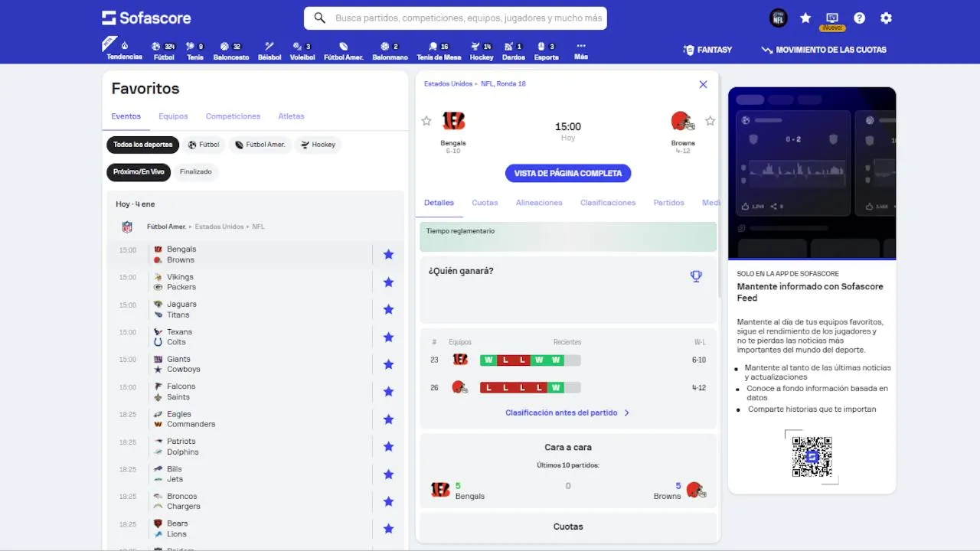Image resolution: width=980 pixels, height=551 pixels.
Task: Select the Fútbol Amer. sport icon in top bar
Action: point(344,51)
